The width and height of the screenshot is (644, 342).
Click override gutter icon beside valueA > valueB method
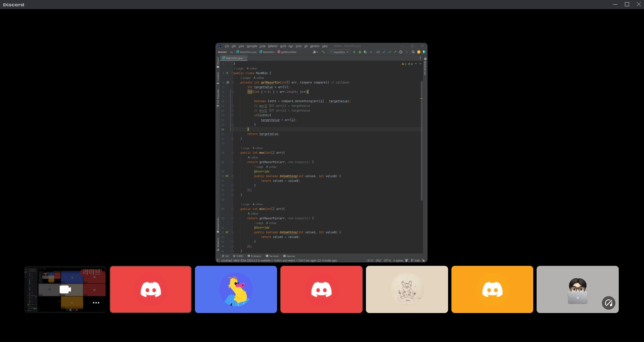click(x=227, y=176)
